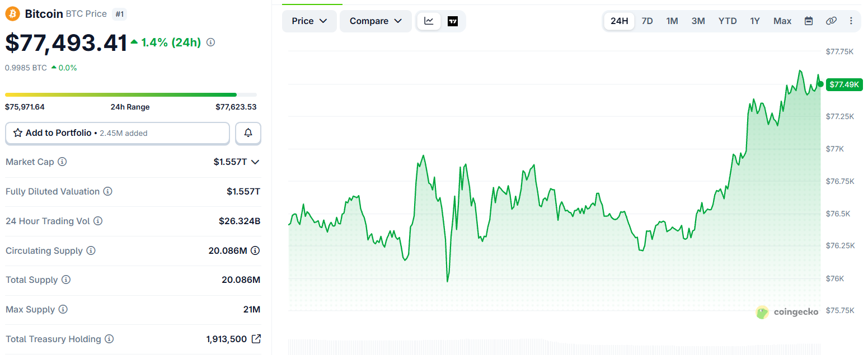Viewport: 868px width, 355px height.
Task: Click the Add to Portfolio button
Action: pos(118,133)
